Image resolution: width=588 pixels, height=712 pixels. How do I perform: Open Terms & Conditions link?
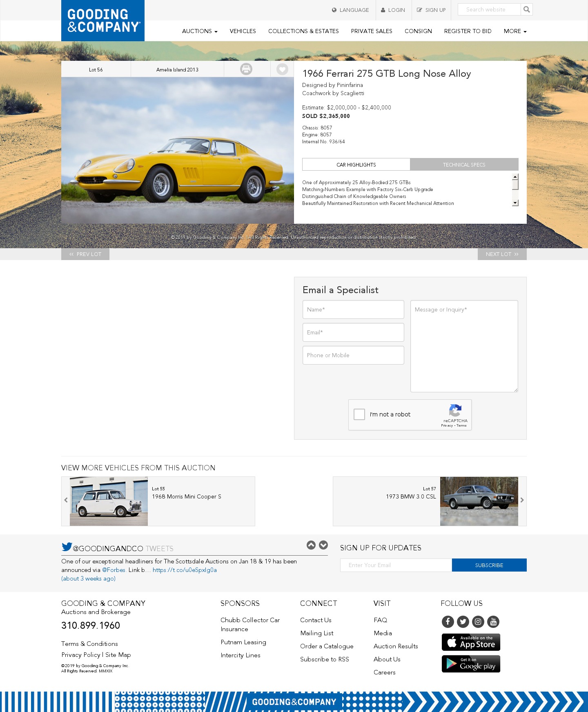[89, 644]
